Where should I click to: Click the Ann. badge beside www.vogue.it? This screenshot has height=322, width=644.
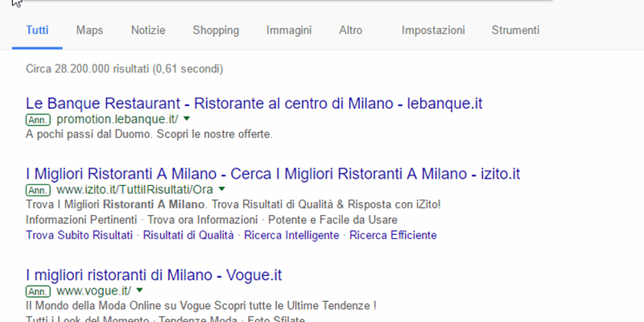tap(38, 291)
